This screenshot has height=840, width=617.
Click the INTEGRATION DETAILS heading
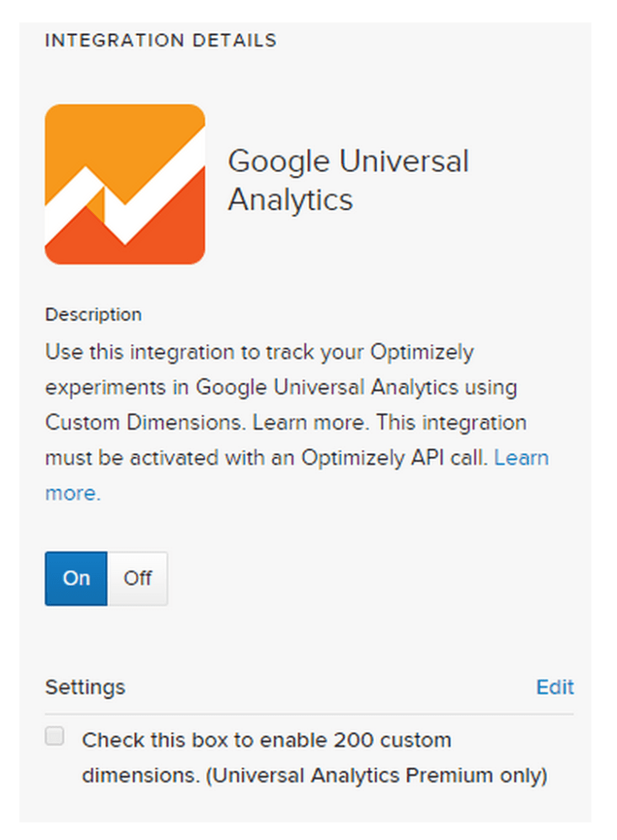click(x=161, y=39)
